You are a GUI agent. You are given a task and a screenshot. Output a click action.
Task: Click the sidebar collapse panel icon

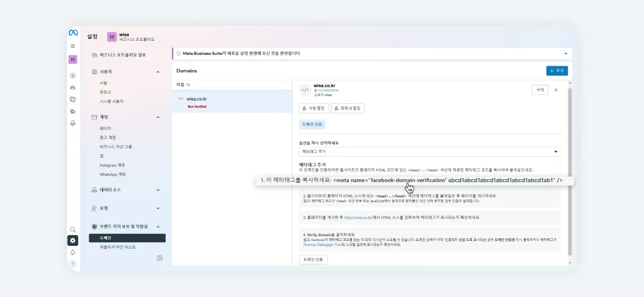[160, 258]
